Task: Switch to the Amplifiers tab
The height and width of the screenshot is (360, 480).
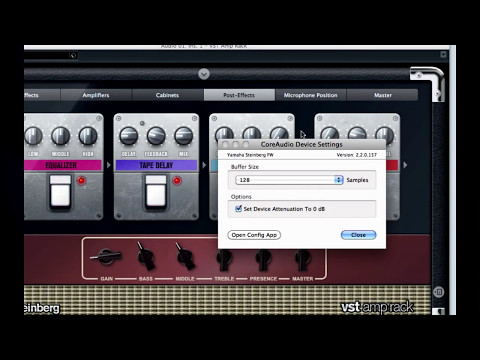Action: pos(96,95)
